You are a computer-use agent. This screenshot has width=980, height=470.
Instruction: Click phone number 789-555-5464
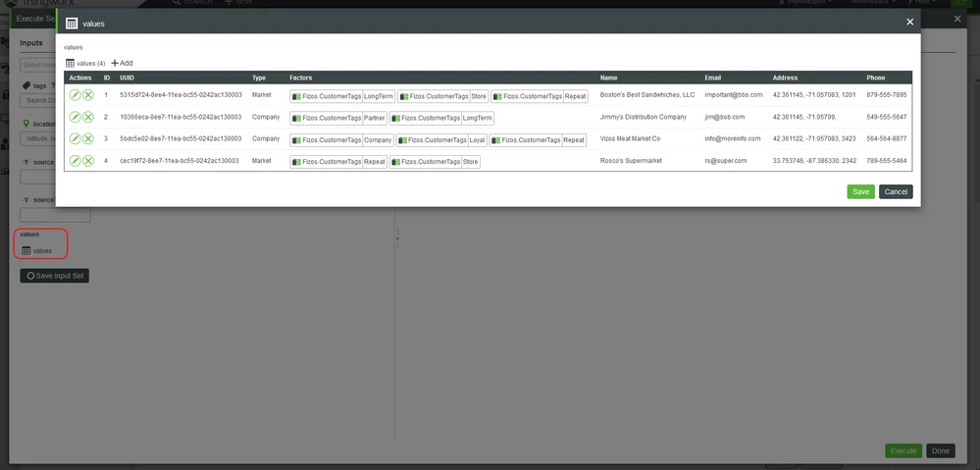click(x=886, y=161)
